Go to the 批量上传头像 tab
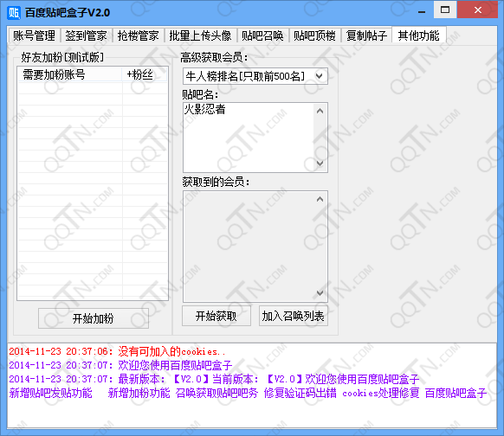 click(200, 35)
